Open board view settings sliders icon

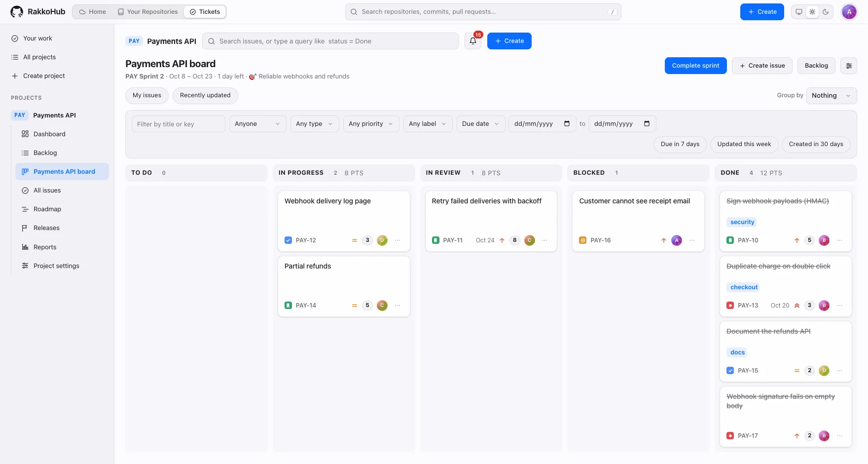click(x=849, y=66)
